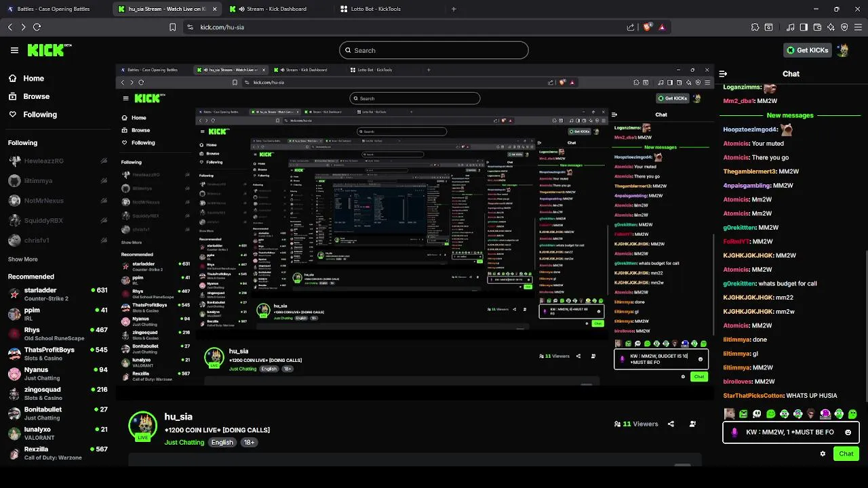Viewport: 868px width, 488px height.
Task: Open NotMrNexus followed channel
Action: click(x=57, y=201)
